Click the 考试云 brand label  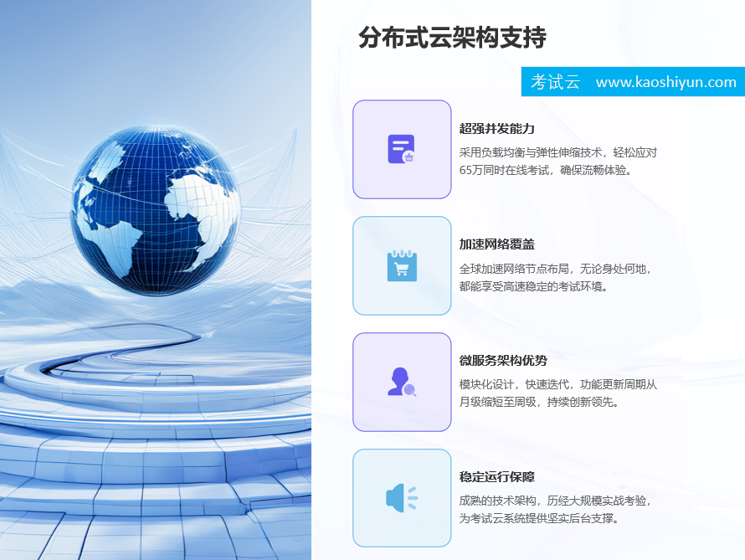coord(555,82)
